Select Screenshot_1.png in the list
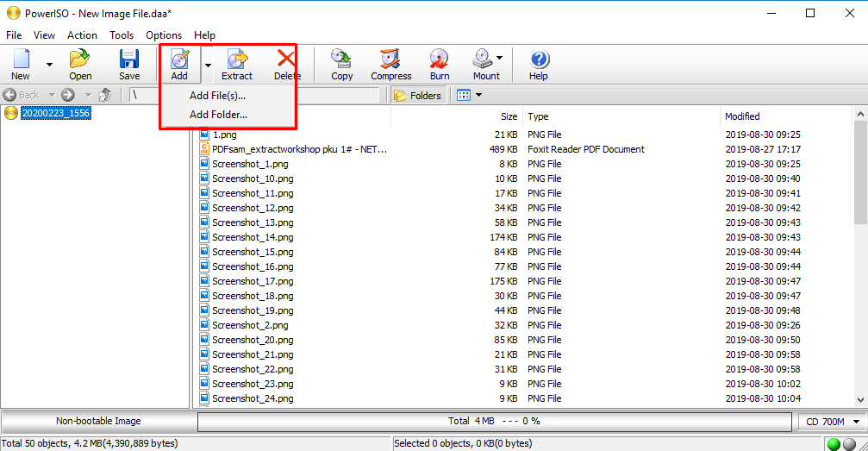The height and width of the screenshot is (451, 868). coord(250,164)
